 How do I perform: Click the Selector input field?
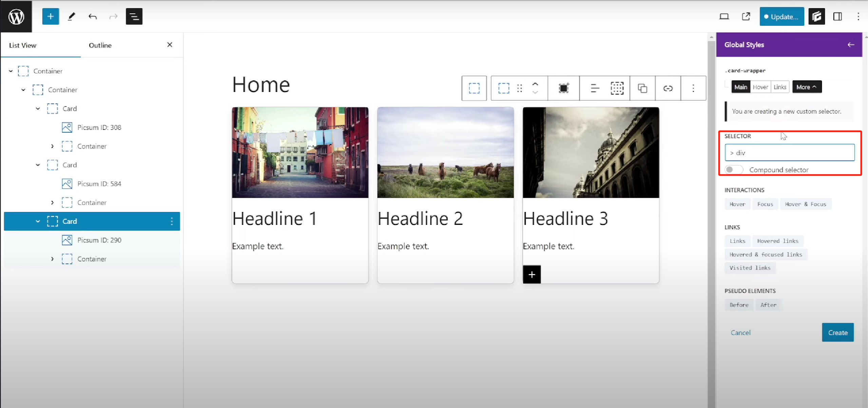[x=789, y=153]
